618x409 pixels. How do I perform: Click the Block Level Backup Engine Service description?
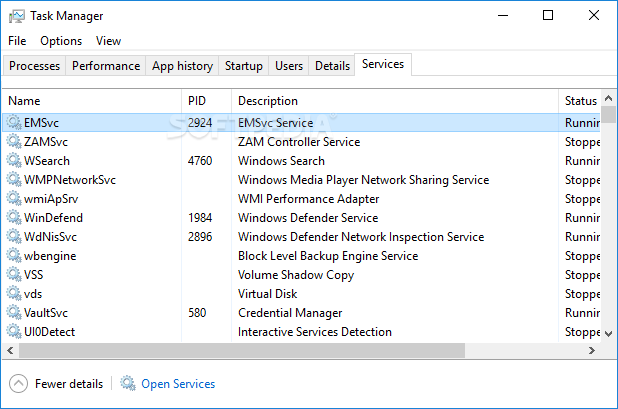click(328, 256)
